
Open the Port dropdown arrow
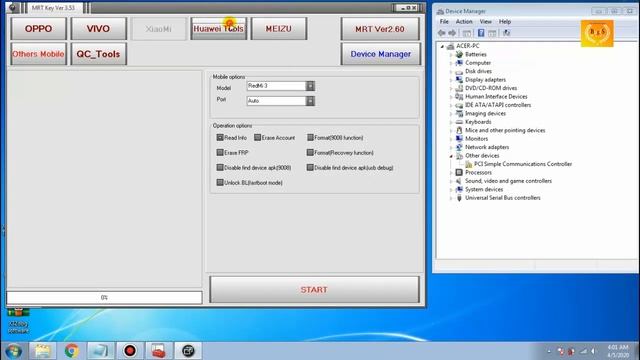[x=311, y=101]
